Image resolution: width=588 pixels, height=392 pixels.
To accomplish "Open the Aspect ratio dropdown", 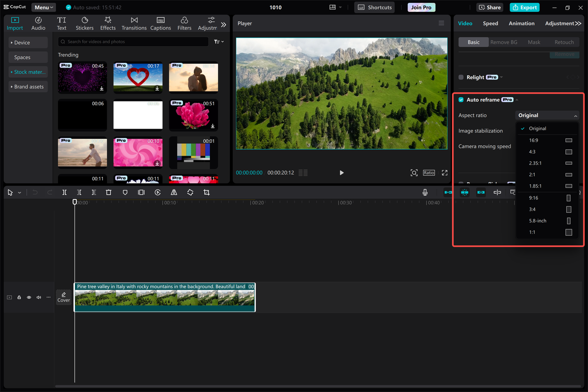I will click(x=548, y=115).
